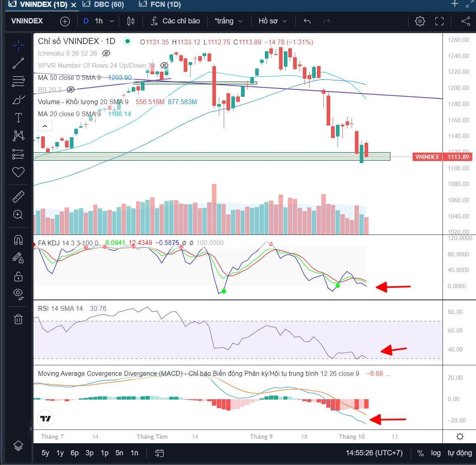Lock all drawing tools
Image resolution: width=476 pixels, height=465 pixels.
tap(18, 276)
